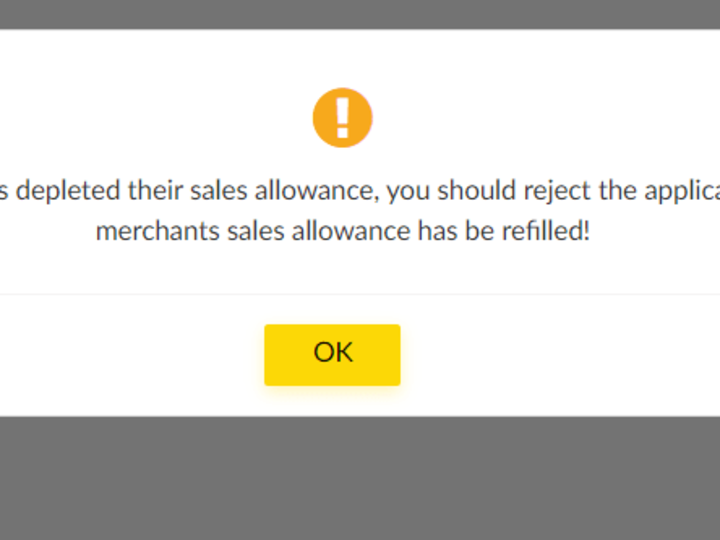
Task: Click "allowance" in the second message line
Action: point(351,231)
